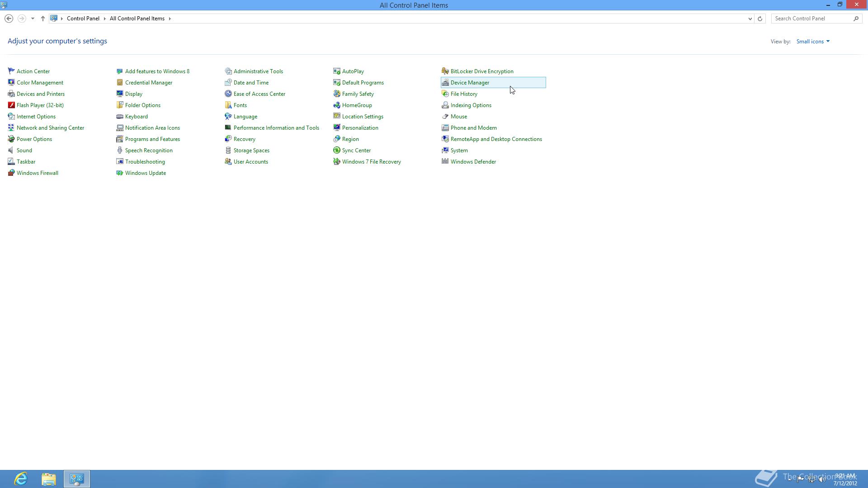
Task: Click the BitLocker Drive Encryption icon
Action: [x=445, y=71]
